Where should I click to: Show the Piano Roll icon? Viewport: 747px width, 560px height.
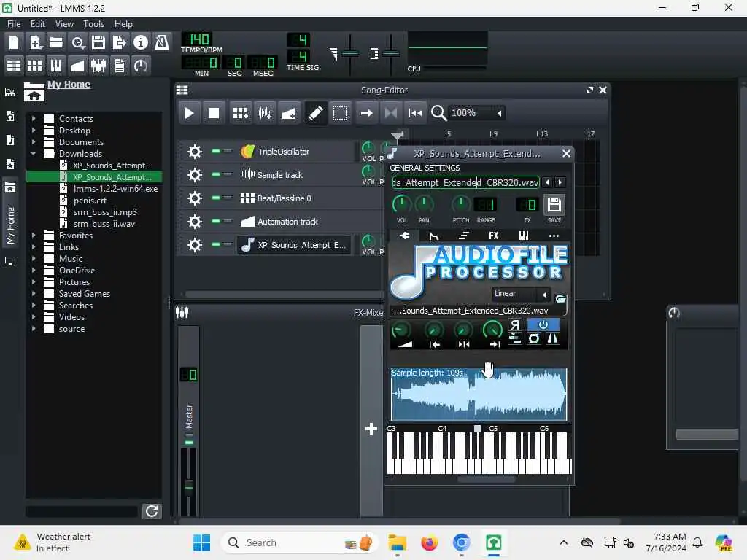(56, 65)
